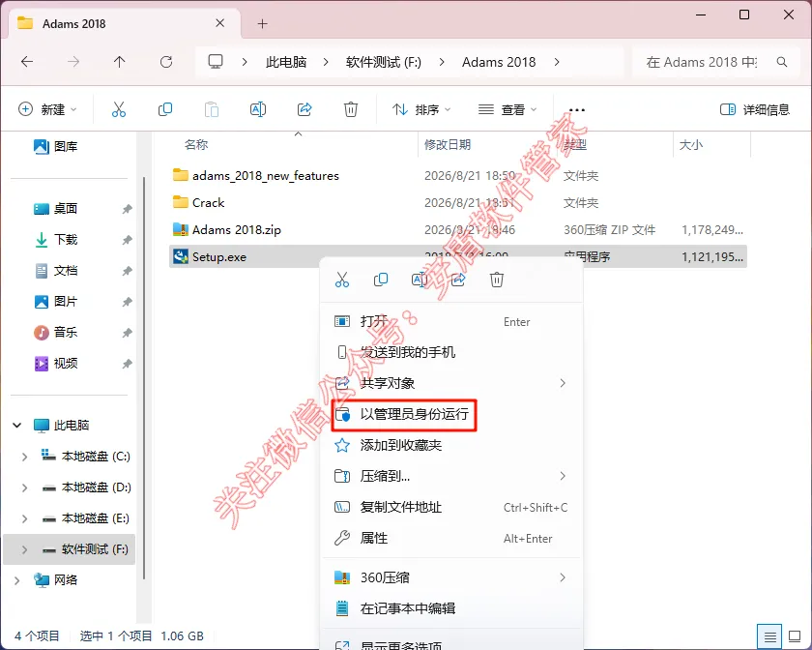Choose 添加到收藏夹 in context menu
This screenshot has width=812, height=650.
(451, 445)
